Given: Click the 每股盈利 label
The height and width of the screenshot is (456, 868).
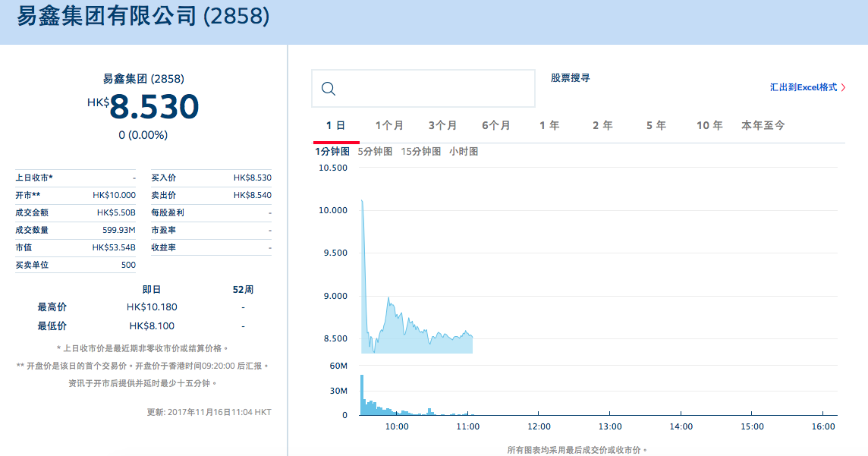Looking at the screenshot, I should click(168, 212).
